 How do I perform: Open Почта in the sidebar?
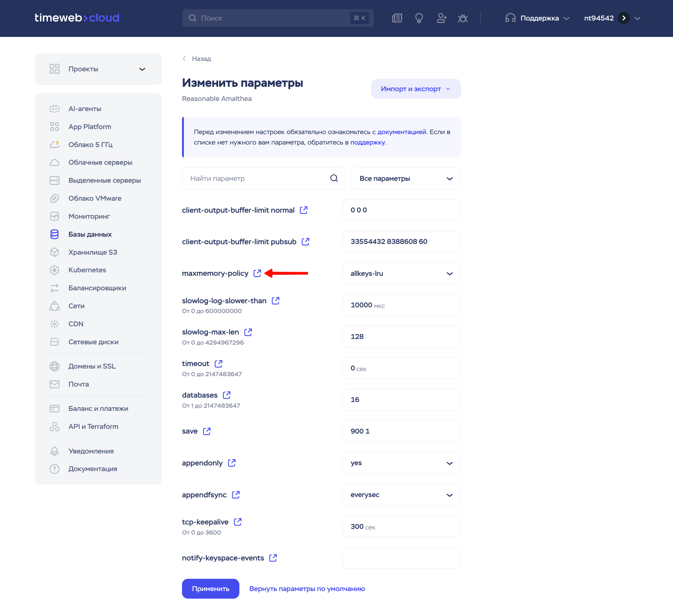pos(79,384)
